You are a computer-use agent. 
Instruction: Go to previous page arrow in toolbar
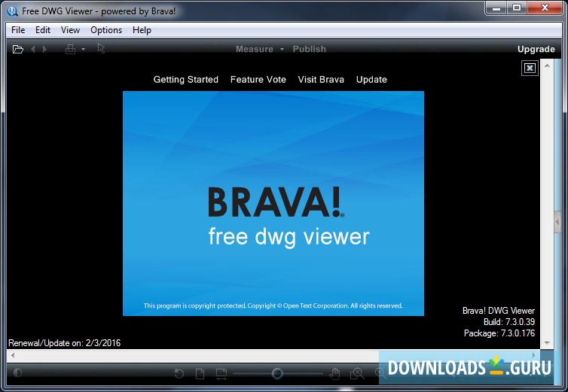point(33,49)
